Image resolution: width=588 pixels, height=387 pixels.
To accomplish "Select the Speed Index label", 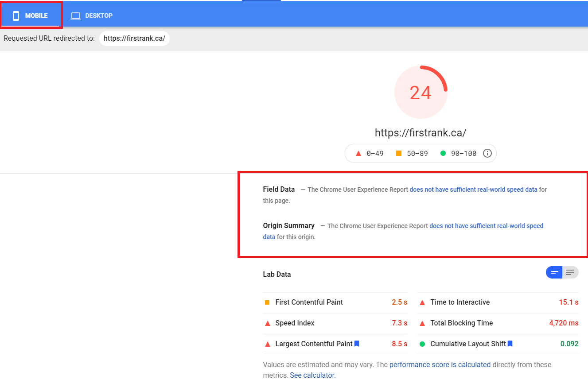I will (x=295, y=323).
